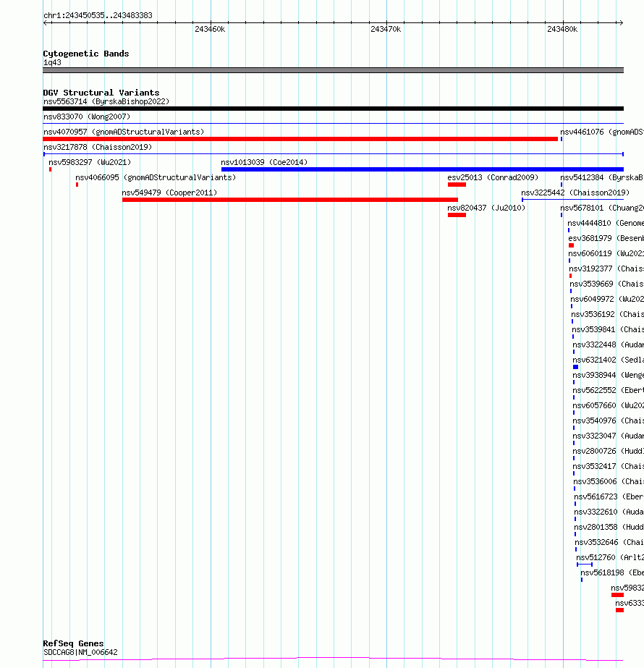
Task: Select the DGV Structural Variants track title
Action: (101, 93)
